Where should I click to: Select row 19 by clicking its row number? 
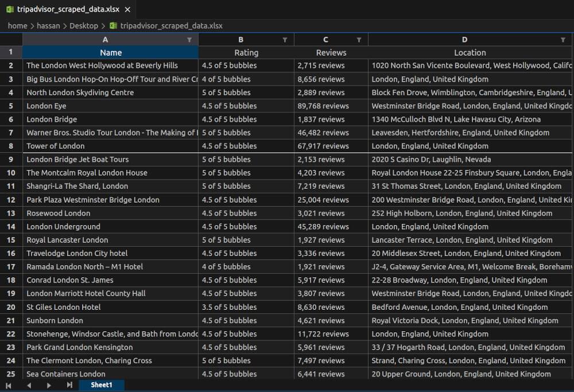(11, 293)
